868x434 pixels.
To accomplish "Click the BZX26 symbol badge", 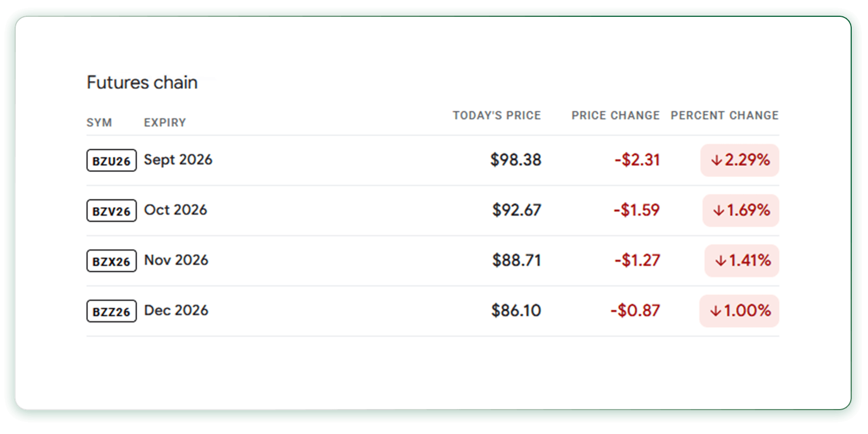I will coord(111,261).
